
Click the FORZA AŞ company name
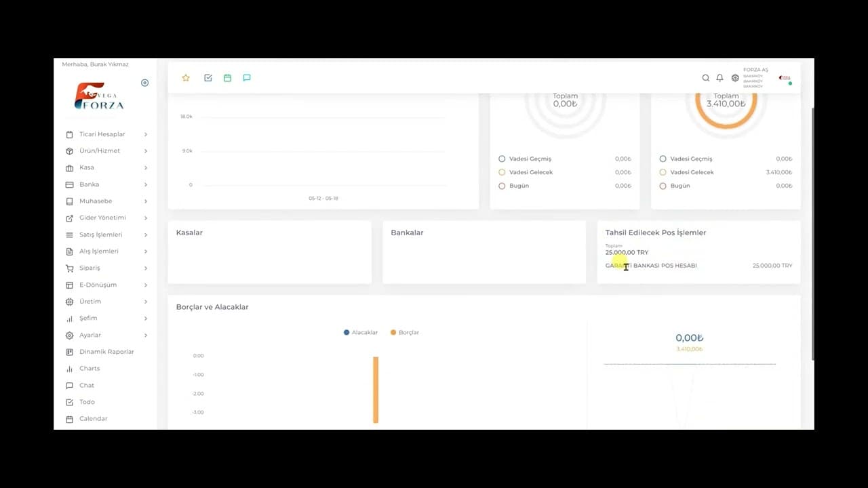[755, 70]
